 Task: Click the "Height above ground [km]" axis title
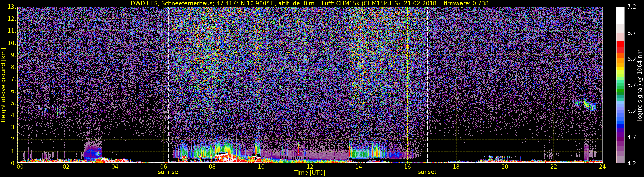pos(3,85)
